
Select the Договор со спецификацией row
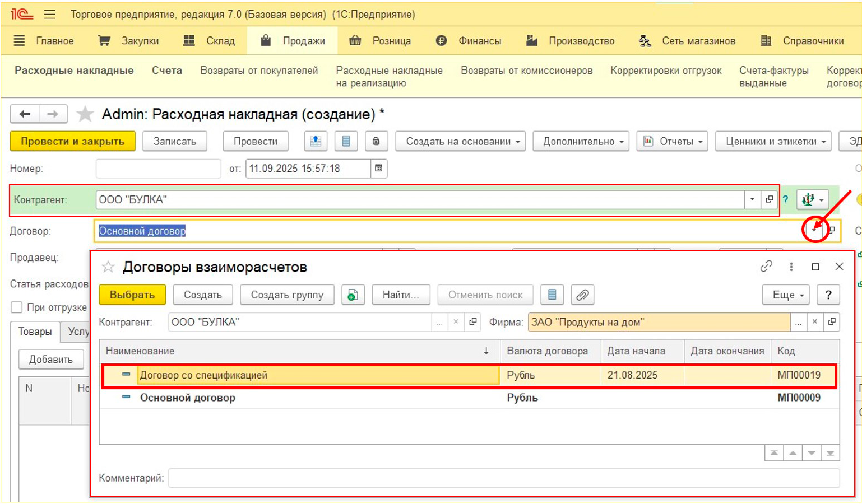pos(317,375)
